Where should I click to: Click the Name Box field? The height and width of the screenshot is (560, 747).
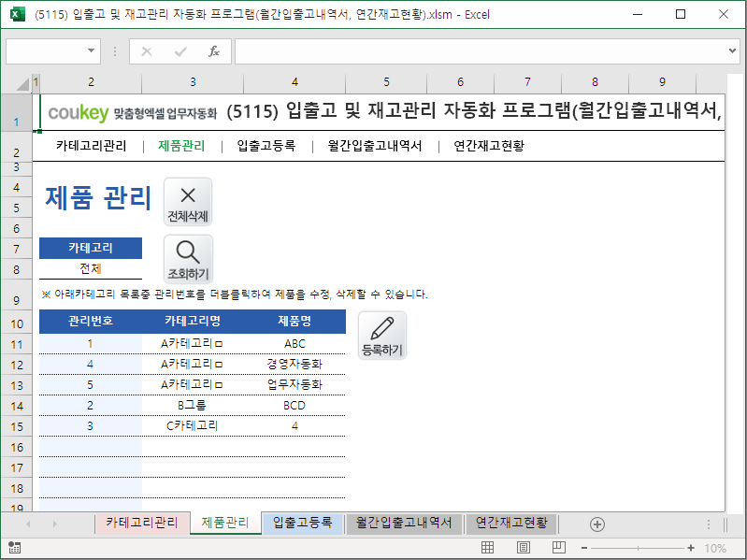pos(45,51)
